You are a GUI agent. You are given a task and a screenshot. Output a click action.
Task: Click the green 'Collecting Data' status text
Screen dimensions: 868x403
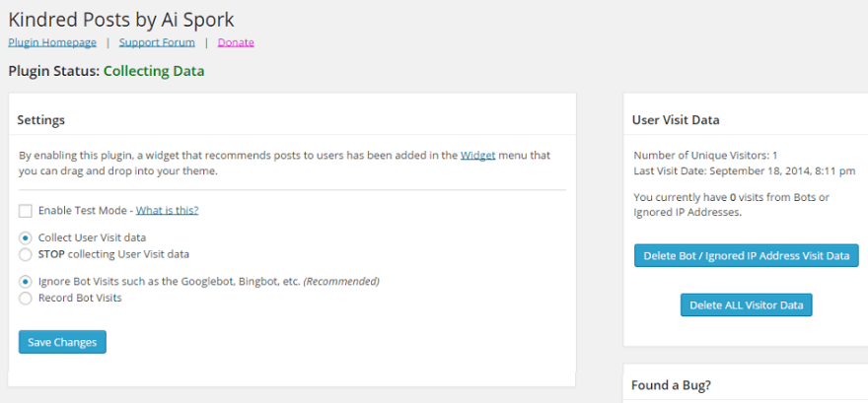154,71
